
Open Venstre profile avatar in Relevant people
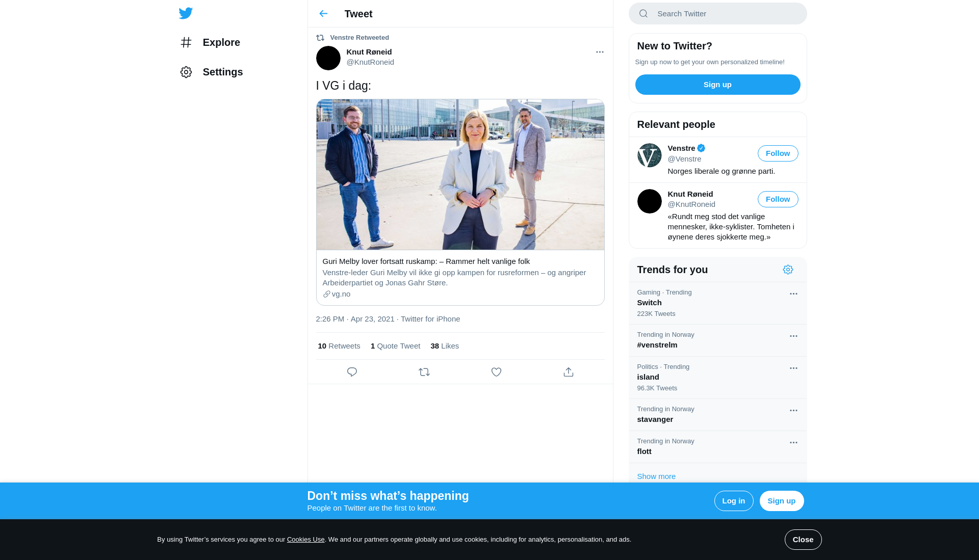(650, 155)
